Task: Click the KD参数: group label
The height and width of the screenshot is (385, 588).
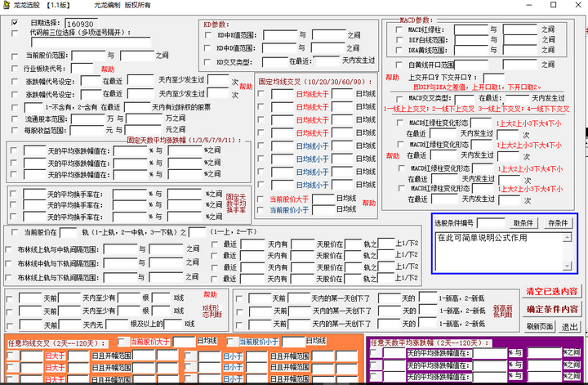Action: [x=216, y=25]
